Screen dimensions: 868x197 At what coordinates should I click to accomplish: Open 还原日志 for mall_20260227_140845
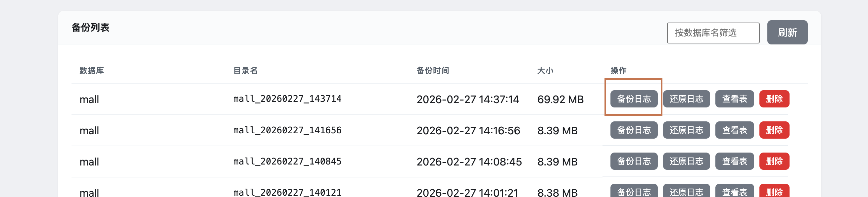point(686,161)
